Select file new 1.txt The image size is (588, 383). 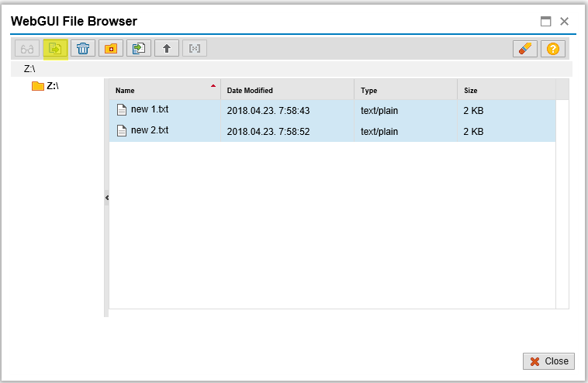(x=332, y=110)
